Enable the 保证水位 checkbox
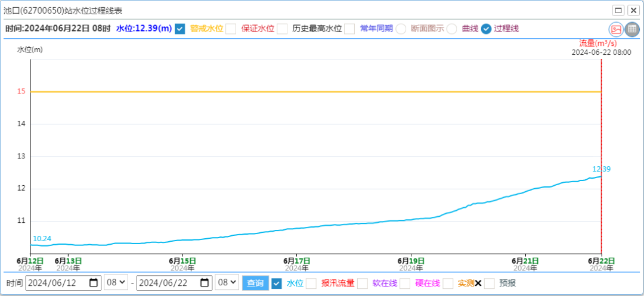Screen dimensions: 644x296 (231, 29)
